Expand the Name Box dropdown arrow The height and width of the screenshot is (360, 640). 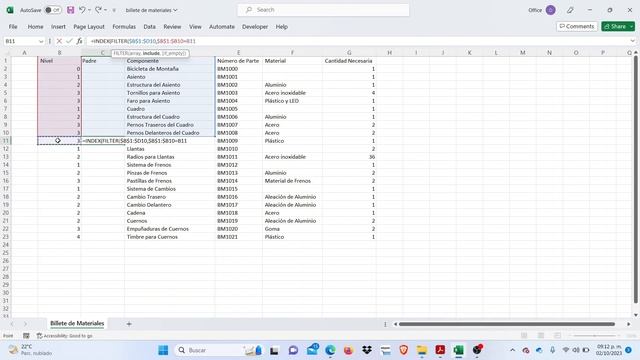point(41,41)
